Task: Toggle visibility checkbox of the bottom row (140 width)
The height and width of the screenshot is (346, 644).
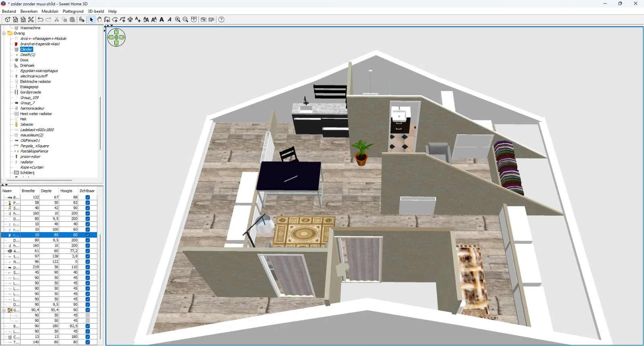Action: pos(88,342)
